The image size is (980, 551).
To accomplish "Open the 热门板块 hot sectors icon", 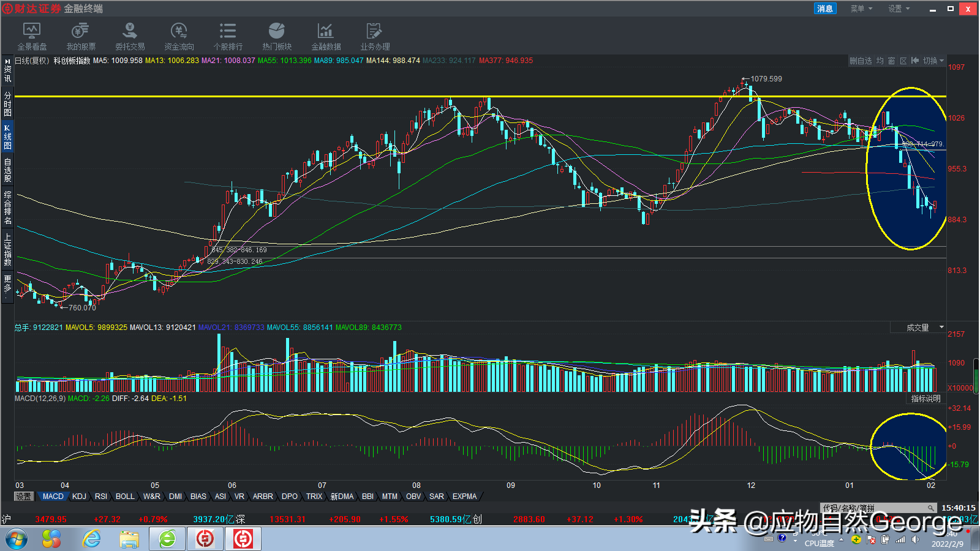I will [x=277, y=37].
